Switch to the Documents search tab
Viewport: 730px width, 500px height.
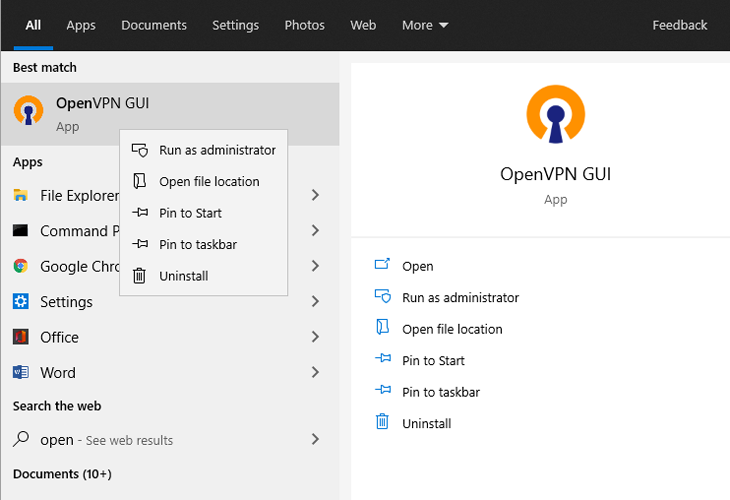click(154, 25)
